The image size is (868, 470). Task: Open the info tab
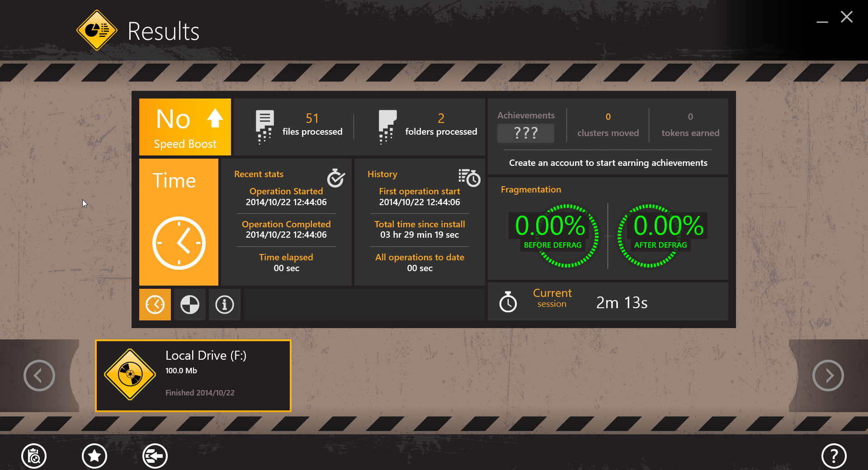pyautogui.click(x=225, y=305)
